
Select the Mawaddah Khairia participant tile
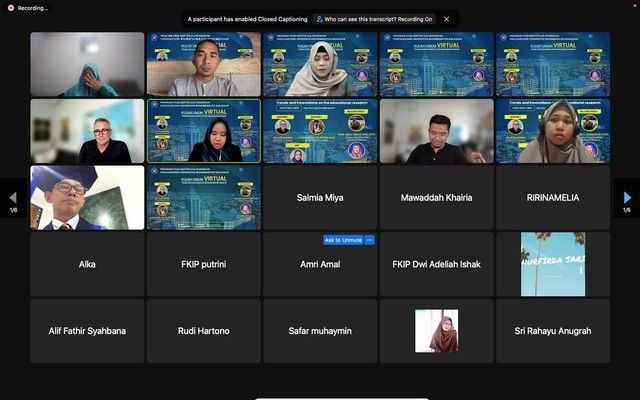tap(436, 198)
